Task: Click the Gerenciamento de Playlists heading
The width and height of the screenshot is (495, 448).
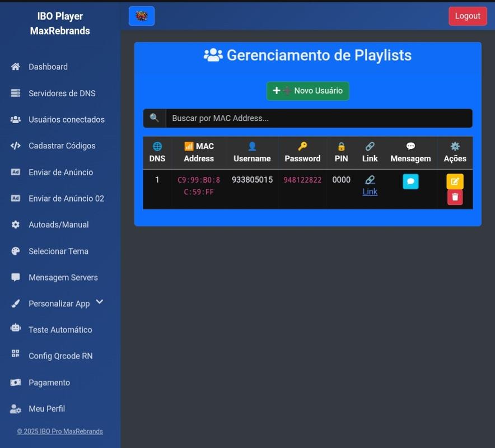Action: pyautogui.click(x=308, y=55)
